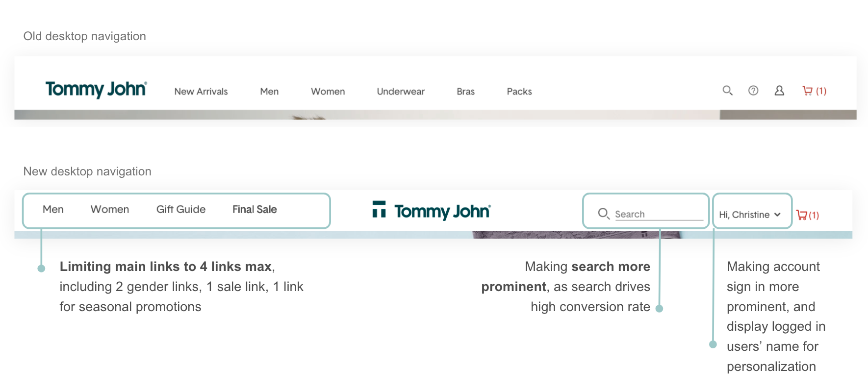Select Underwear in old navigation

[401, 92]
